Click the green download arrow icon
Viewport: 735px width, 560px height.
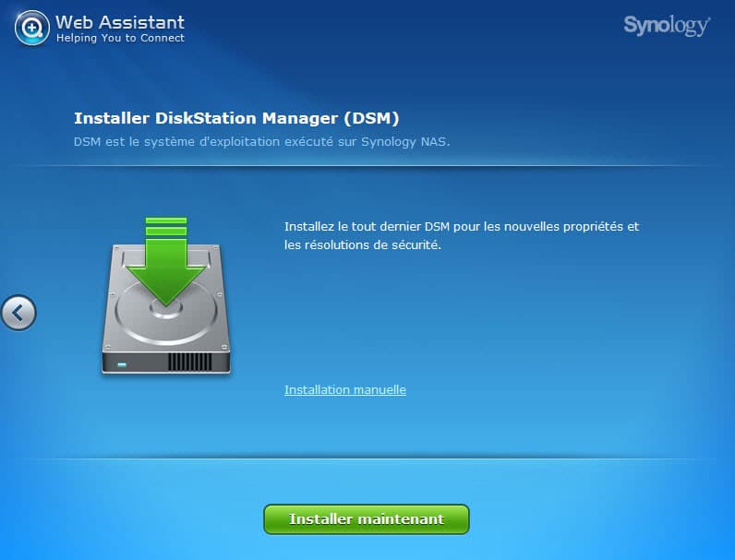click(166, 262)
